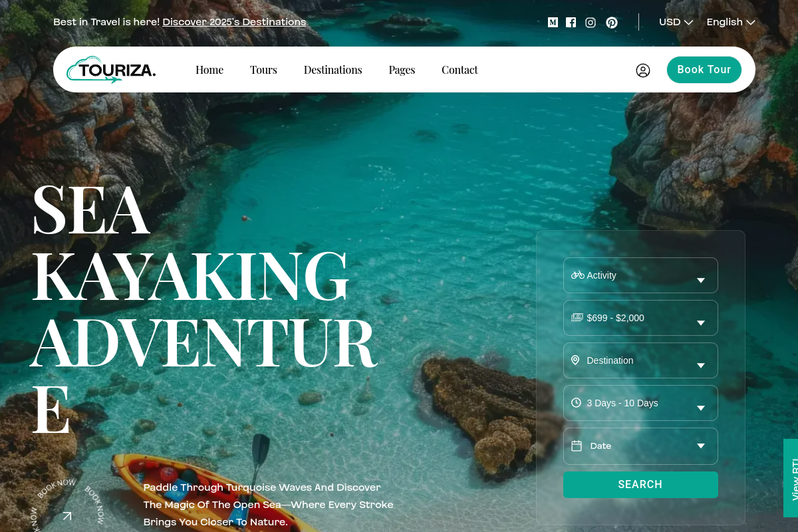Open the $699 - $2,000 price dropdown
The width and height of the screenshot is (798, 532).
640,318
